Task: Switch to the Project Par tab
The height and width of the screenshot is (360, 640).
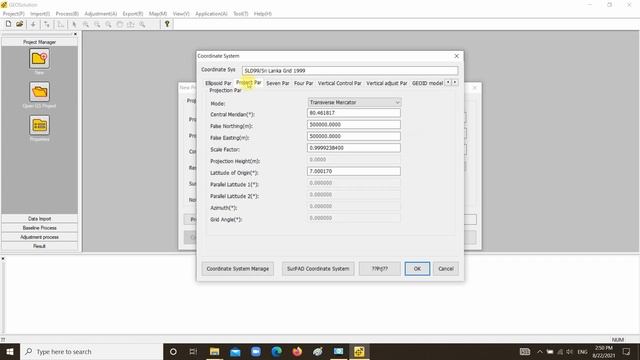Action: coord(249,82)
